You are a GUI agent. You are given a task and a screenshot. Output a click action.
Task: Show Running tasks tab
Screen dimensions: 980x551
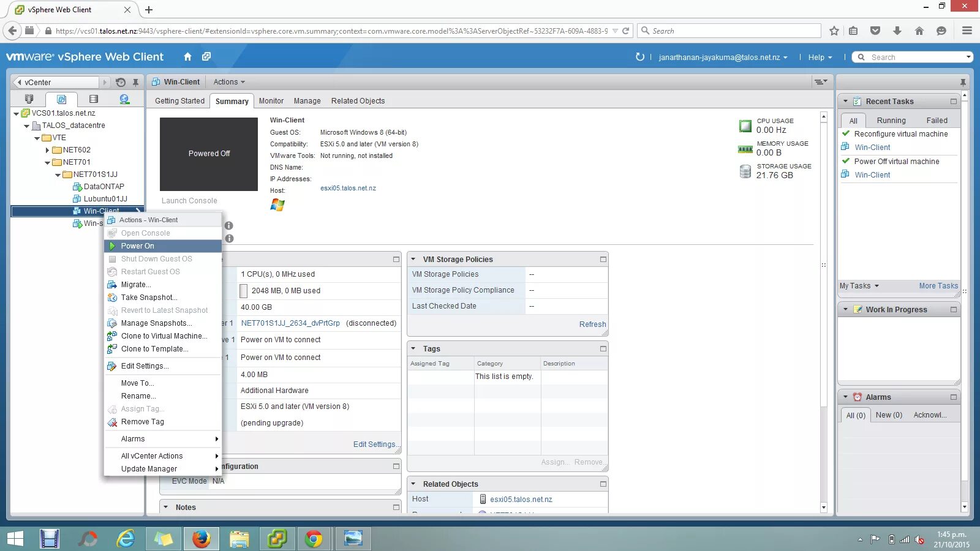click(x=891, y=121)
